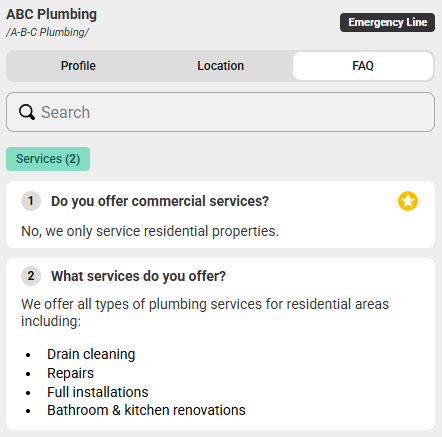Toggle the Services (2) category filter

tap(48, 159)
